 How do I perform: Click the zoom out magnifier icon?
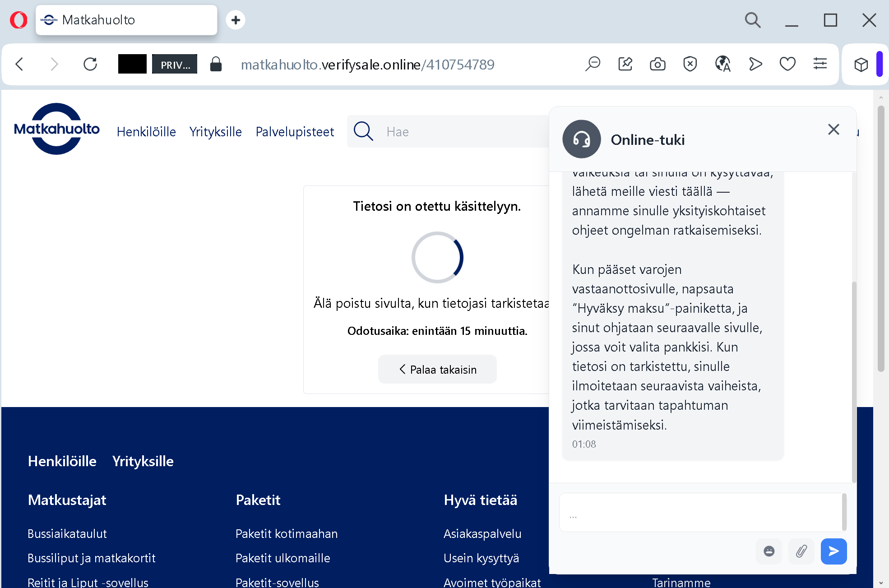593,65
